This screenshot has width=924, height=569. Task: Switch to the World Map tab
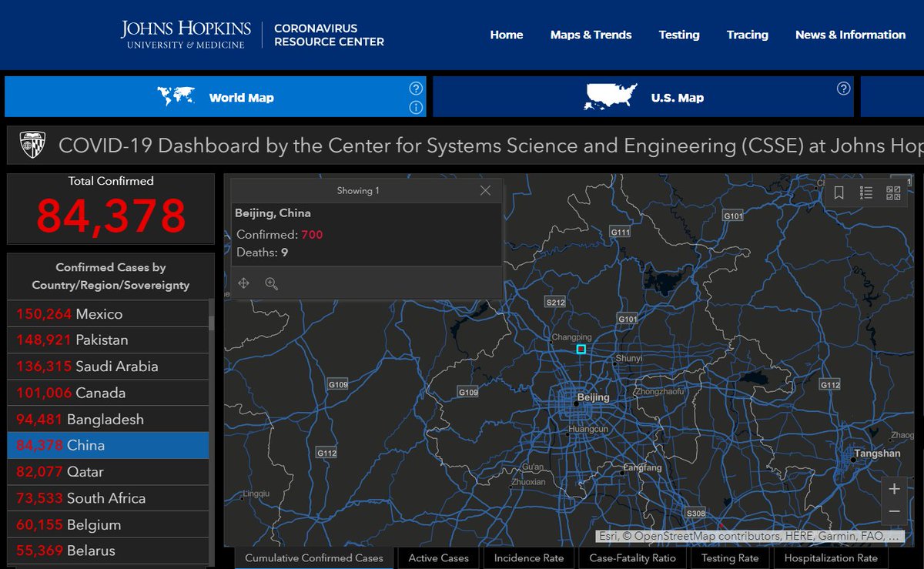[x=216, y=97]
